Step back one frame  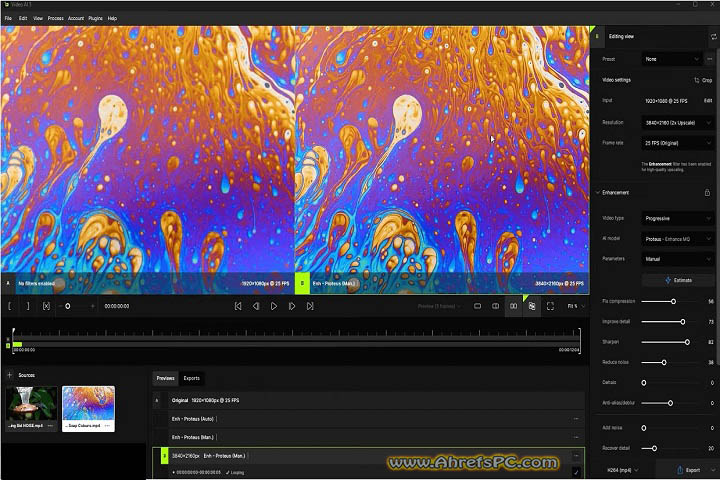[256, 306]
